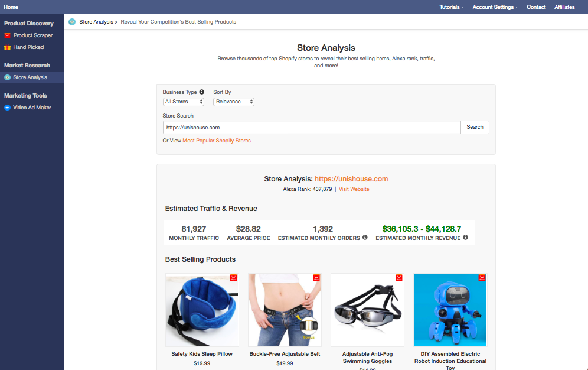Click the Search button
This screenshot has width=588, height=370.
click(x=475, y=126)
